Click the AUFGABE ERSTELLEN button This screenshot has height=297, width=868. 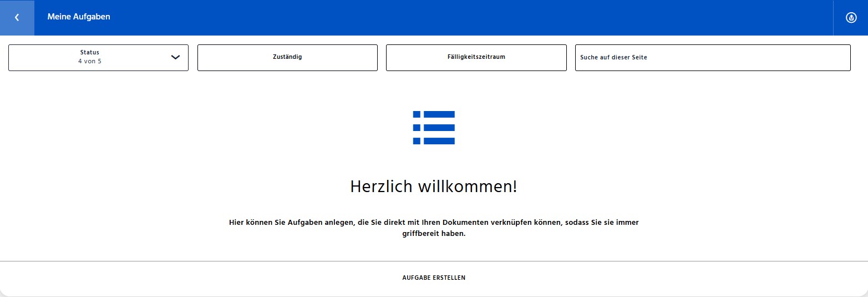434,278
